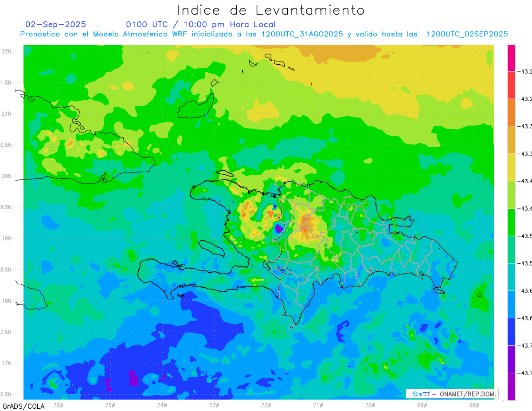Click the '68W' longitude label
Viewport: 532px width, 411px height.
473,405
